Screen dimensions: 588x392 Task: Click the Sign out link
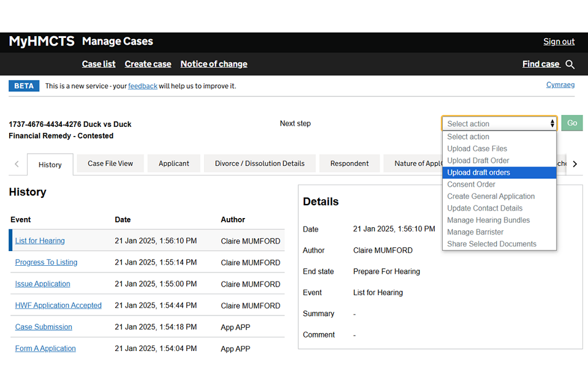point(559,42)
